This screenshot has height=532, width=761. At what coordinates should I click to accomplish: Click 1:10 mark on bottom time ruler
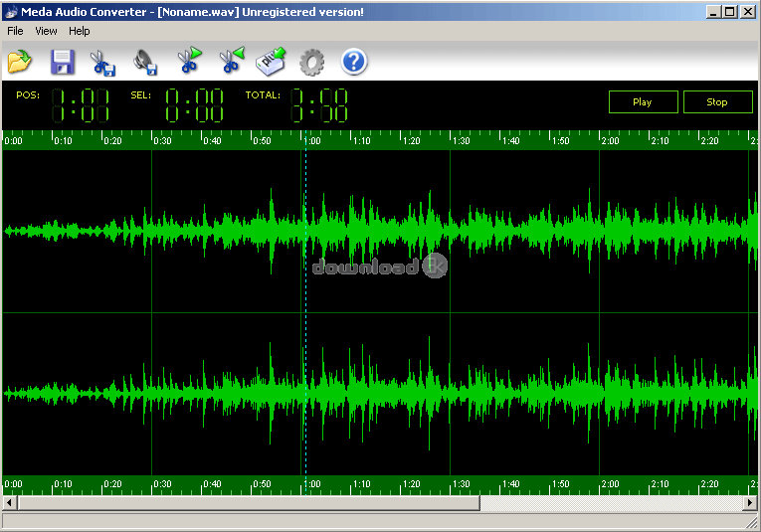tap(361, 484)
